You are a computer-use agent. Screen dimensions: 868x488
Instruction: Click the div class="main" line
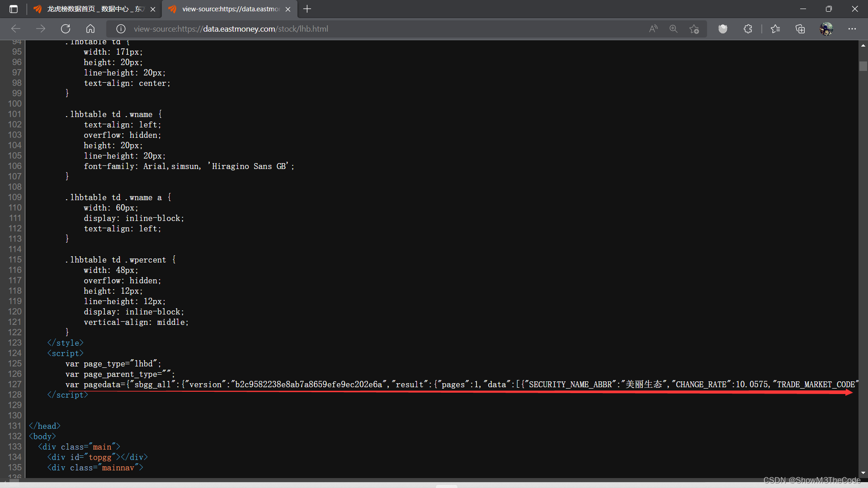pyautogui.click(x=79, y=447)
